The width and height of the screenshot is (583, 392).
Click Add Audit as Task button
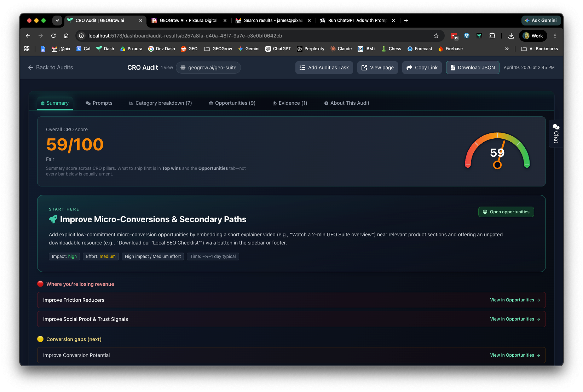click(324, 68)
